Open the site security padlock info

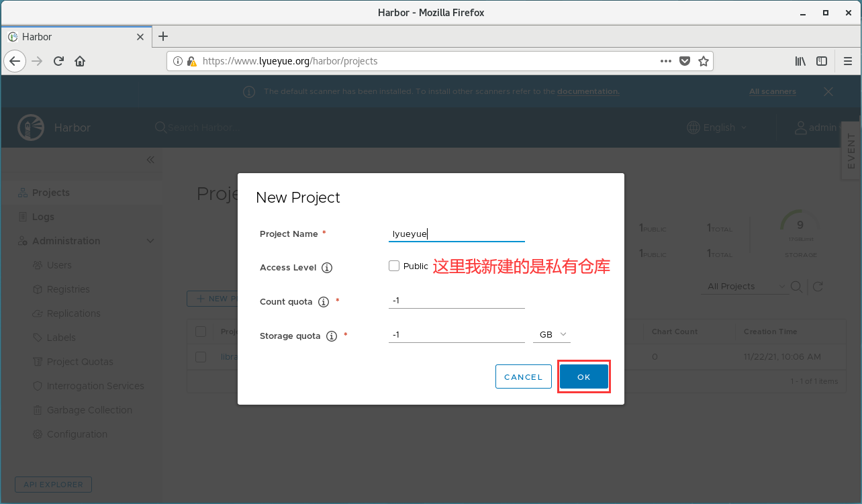pos(191,61)
